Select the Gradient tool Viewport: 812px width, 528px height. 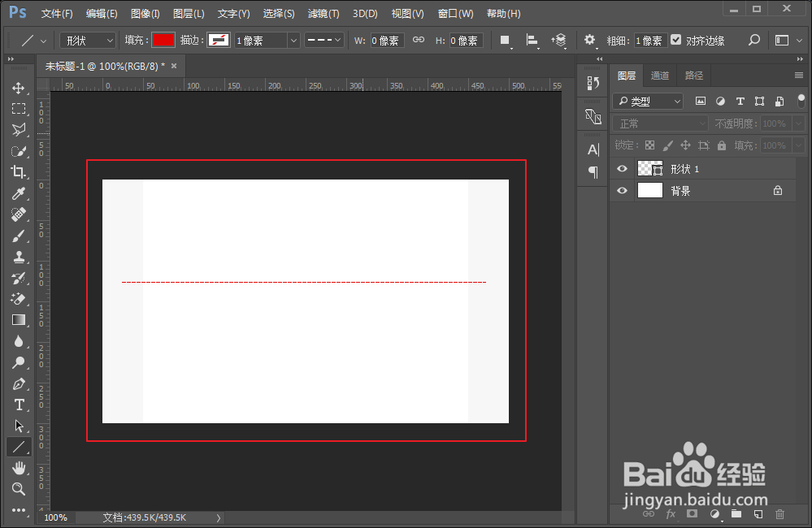pos(19,320)
